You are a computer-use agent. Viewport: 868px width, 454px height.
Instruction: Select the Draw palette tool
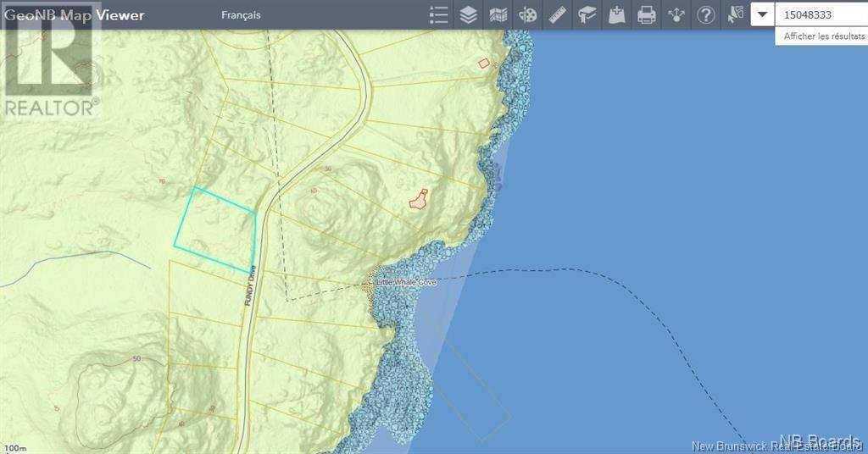[x=527, y=15]
